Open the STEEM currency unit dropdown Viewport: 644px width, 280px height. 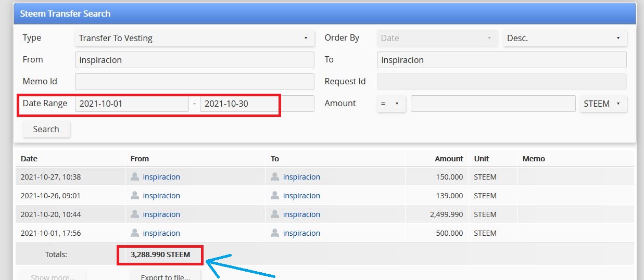pos(603,104)
